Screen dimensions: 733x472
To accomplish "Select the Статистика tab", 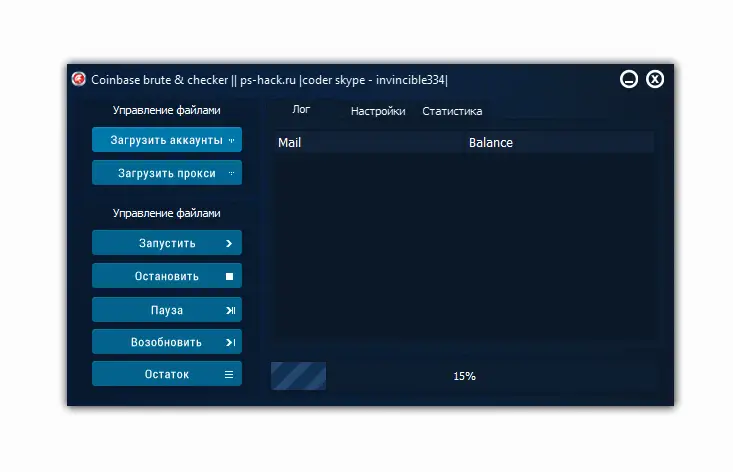I will [x=452, y=112].
